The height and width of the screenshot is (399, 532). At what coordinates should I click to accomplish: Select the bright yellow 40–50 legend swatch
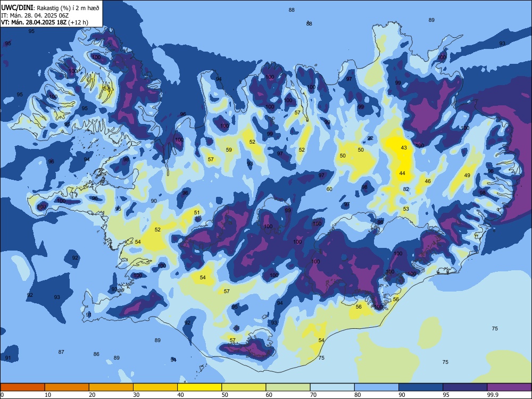pos(199,387)
